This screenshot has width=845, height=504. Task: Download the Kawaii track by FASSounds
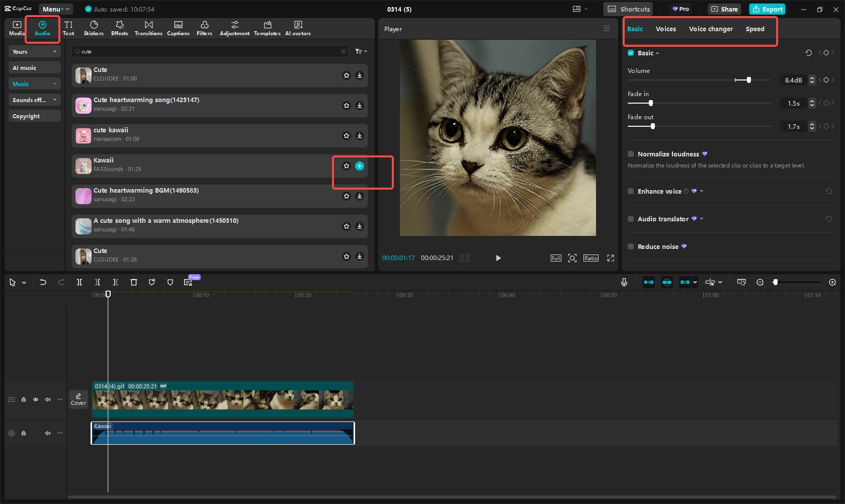tap(360, 166)
